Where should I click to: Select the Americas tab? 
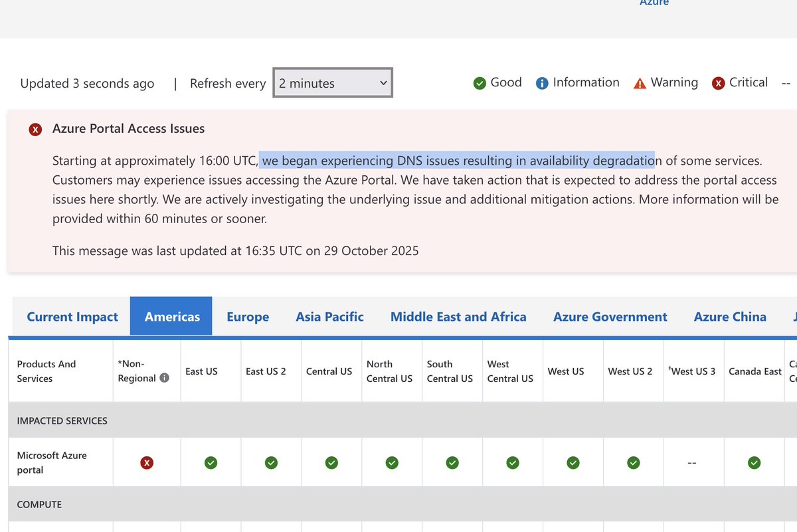tap(172, 317)
